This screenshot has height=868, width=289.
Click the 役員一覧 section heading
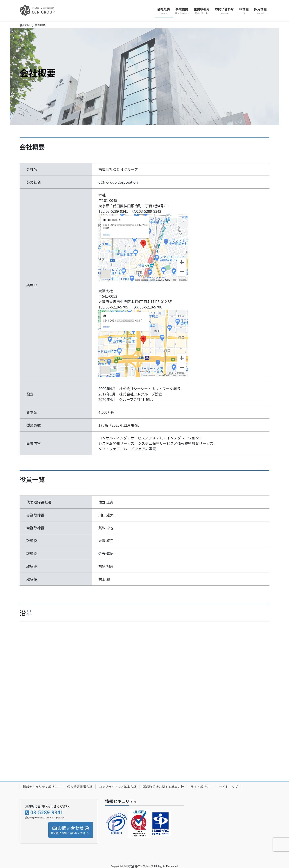(x=32, y=480)
